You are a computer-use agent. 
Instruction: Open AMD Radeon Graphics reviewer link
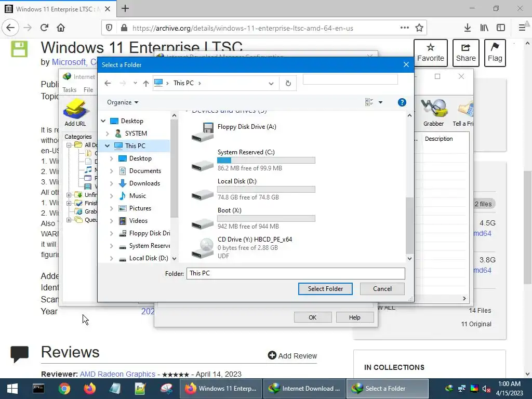[117, 374]
